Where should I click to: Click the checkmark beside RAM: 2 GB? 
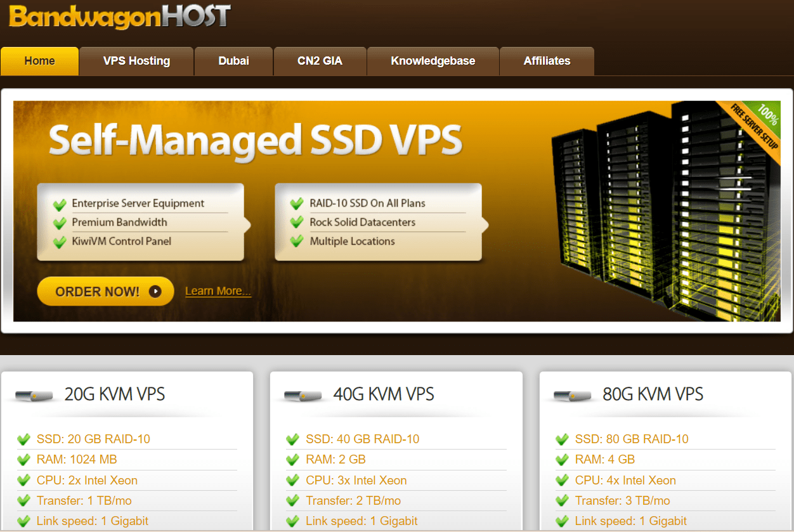(x=293, y=460)
